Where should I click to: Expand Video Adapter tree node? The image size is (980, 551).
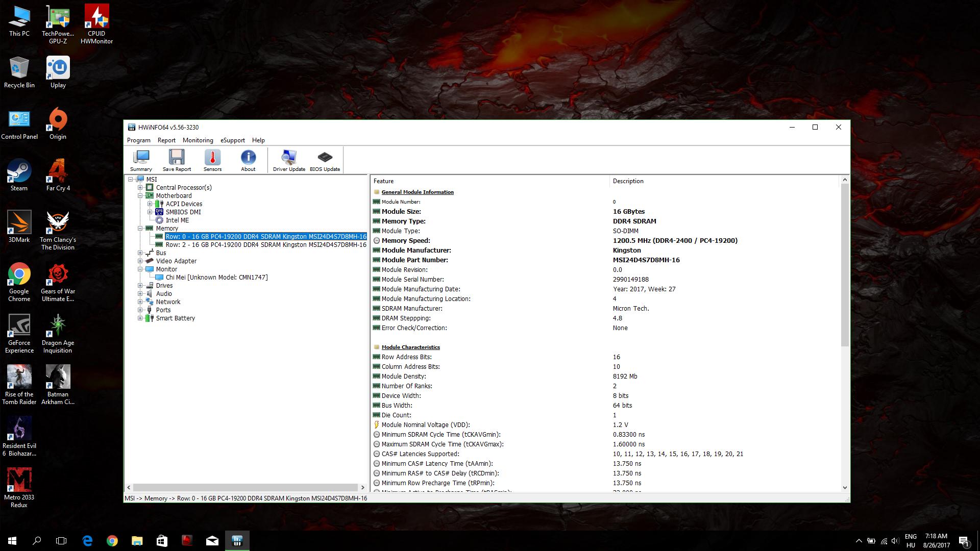(140, 261)
